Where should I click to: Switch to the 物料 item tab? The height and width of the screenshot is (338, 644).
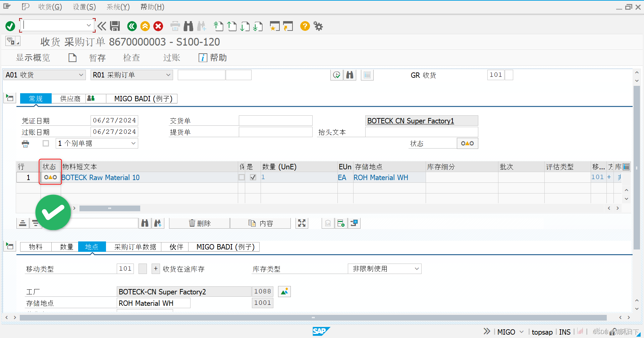[x=36, y=247]
